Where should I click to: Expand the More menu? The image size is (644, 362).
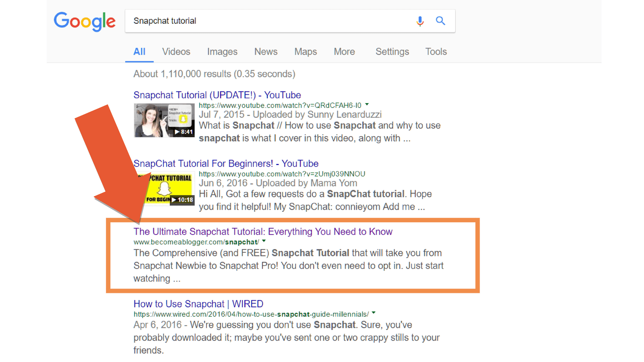click(x=344, y=52)
